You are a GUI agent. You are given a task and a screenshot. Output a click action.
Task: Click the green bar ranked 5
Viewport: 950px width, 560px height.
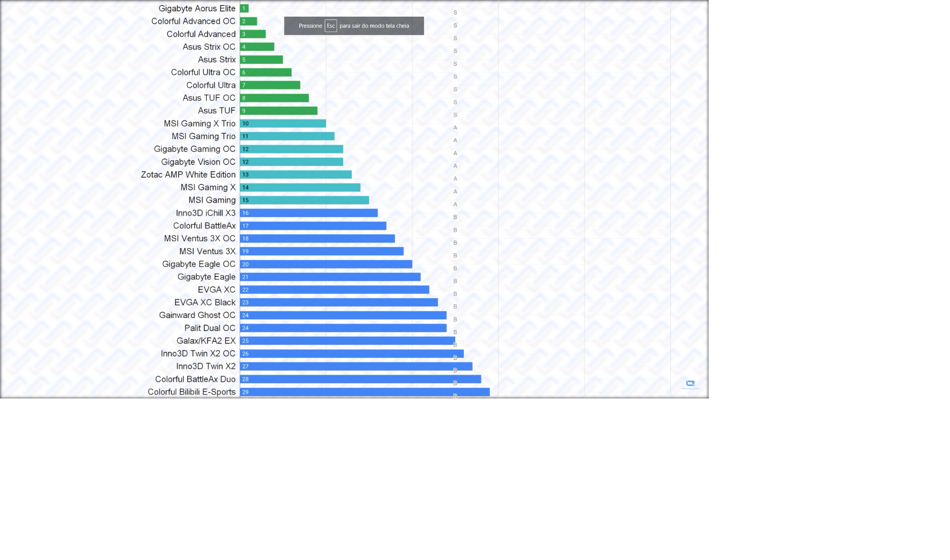tap(262, 60)
